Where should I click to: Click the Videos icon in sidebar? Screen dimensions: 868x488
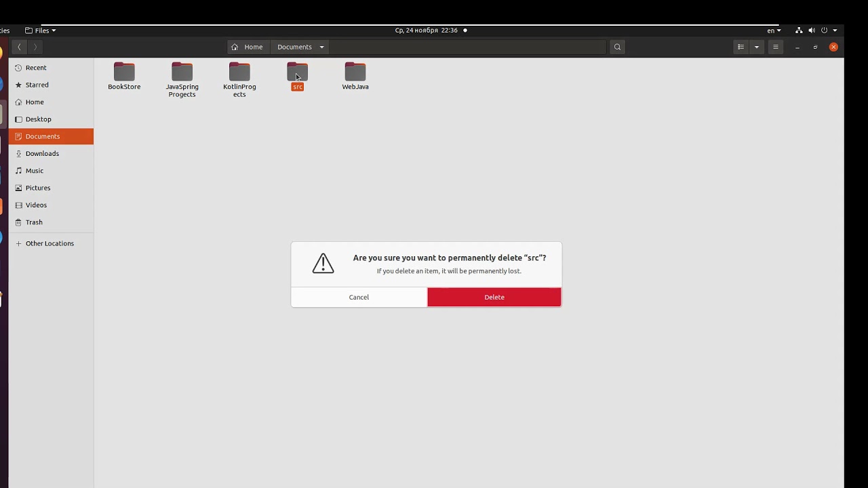(18, 205)
